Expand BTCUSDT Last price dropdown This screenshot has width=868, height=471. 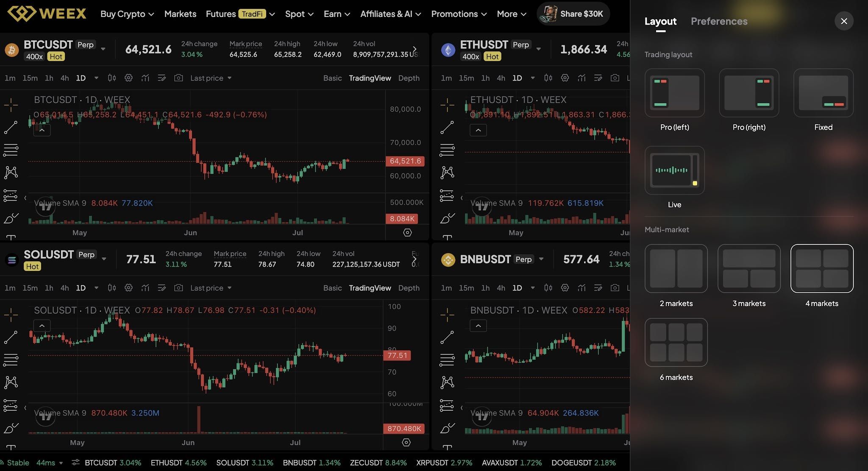tap(211, 78)
